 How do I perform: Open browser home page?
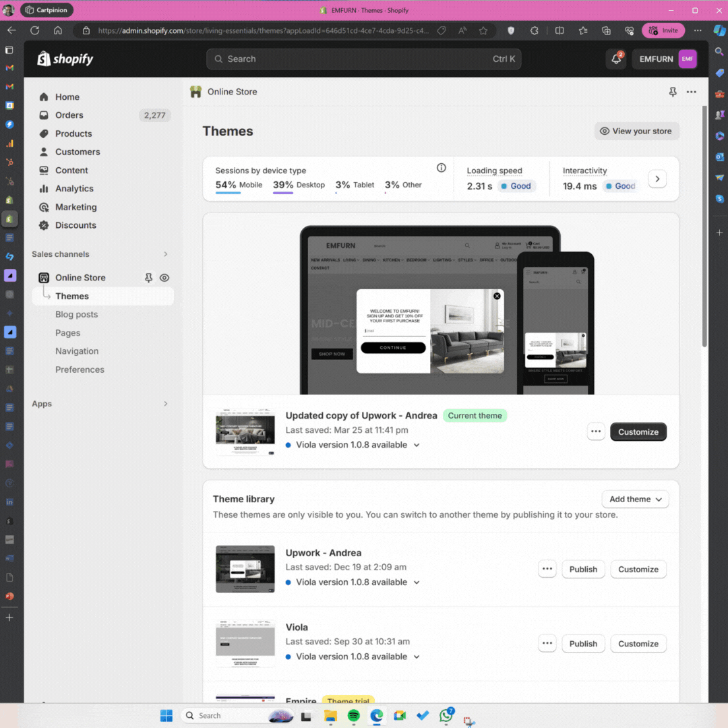coord(58,30)
